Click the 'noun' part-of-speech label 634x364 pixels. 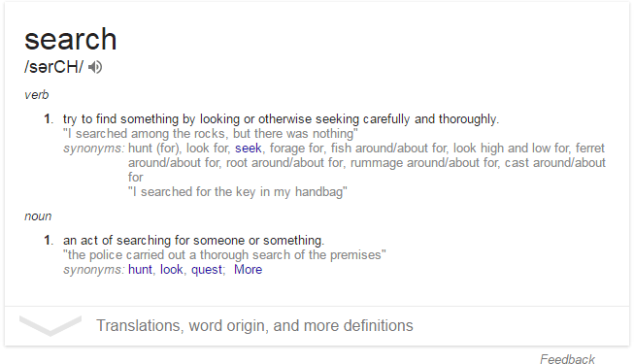pyautogui.click(x=38, y=216)
